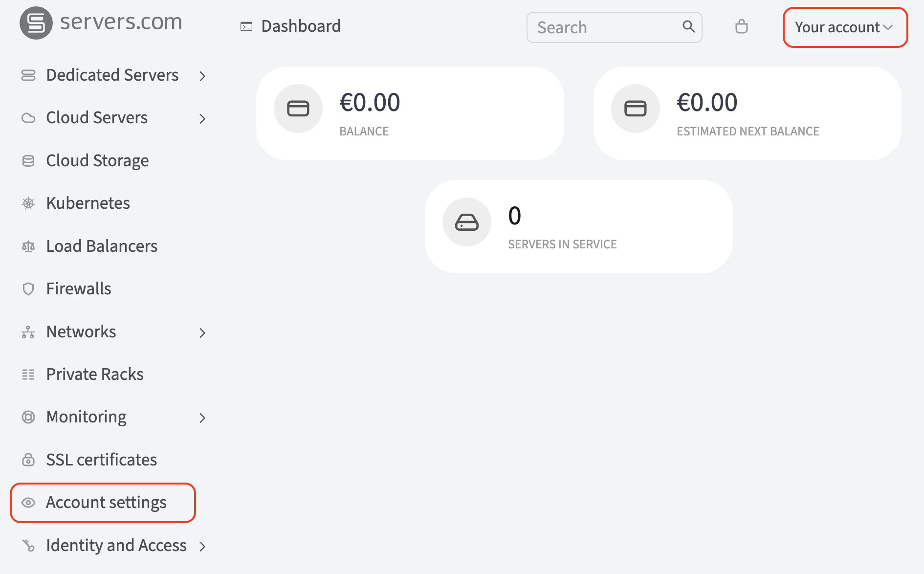Open the shopping bag cart icon

tap(742, 26)
